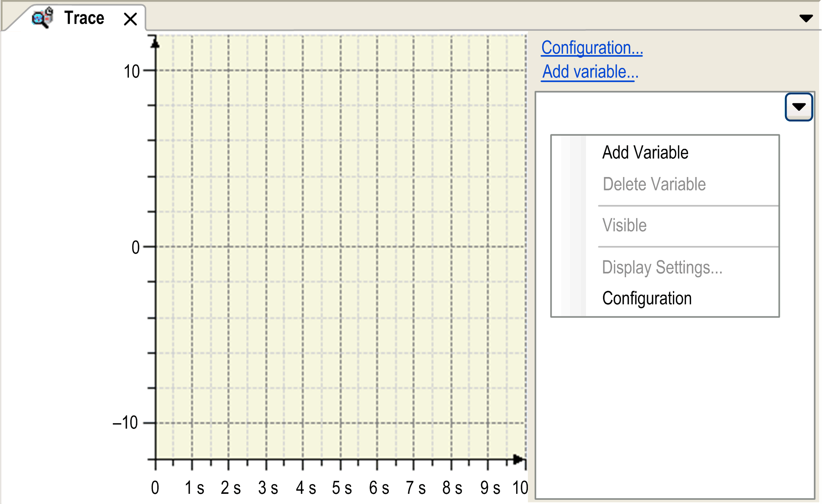Open the Configuration... link
Image resolution: width=822 pixels, height=504 pixels.
point(592,48)
